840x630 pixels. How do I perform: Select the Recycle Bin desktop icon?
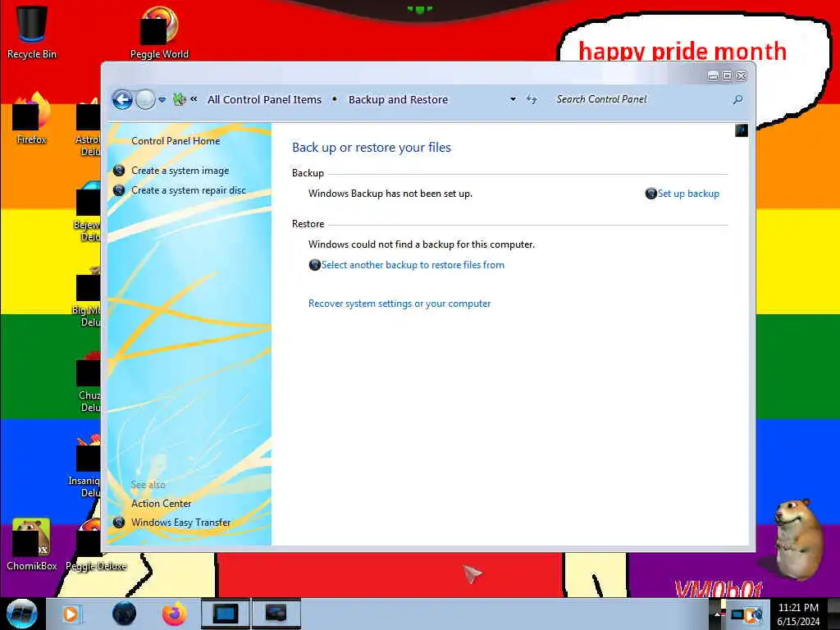(32, 32)
